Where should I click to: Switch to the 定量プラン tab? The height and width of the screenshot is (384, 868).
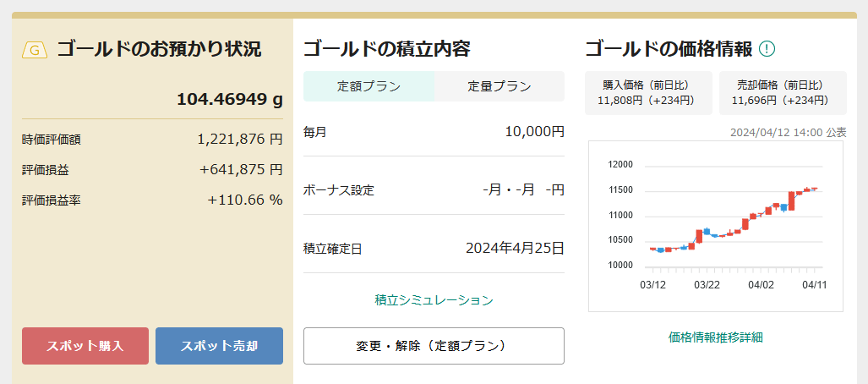(x=499, y=86)
